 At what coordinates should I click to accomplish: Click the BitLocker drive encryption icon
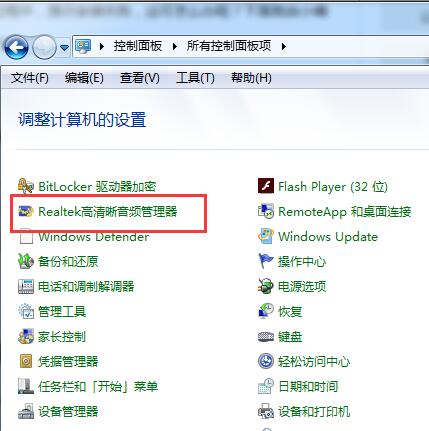coord(26,186)
